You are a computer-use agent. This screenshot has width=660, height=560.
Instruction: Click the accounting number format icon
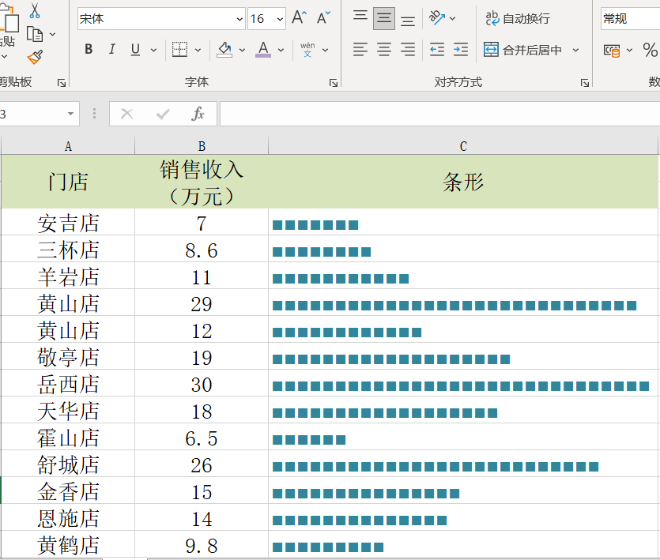(612, 51)
